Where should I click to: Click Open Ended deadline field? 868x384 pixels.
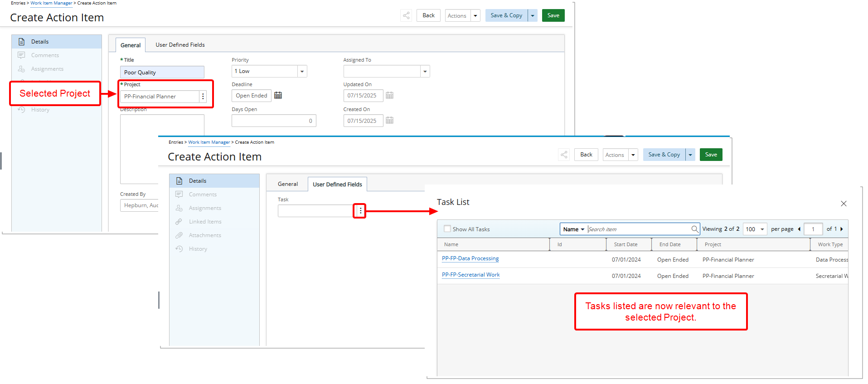tap(252, 96)
